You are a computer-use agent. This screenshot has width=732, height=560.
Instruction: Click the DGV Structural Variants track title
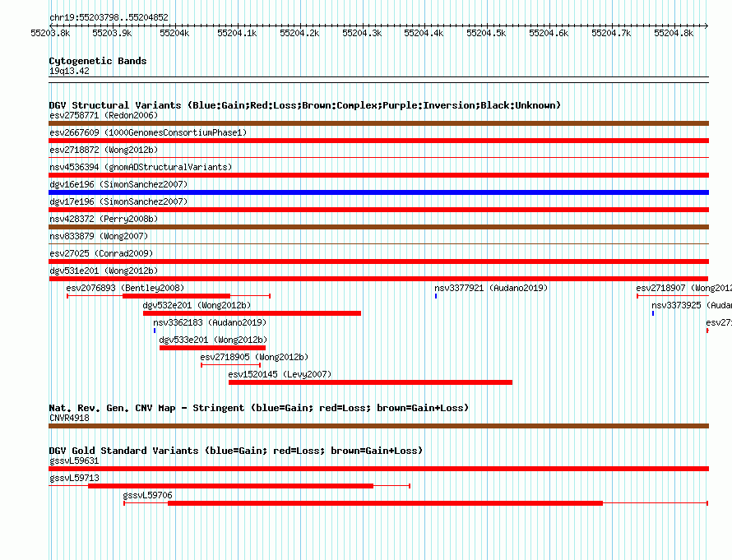point(305,105)
